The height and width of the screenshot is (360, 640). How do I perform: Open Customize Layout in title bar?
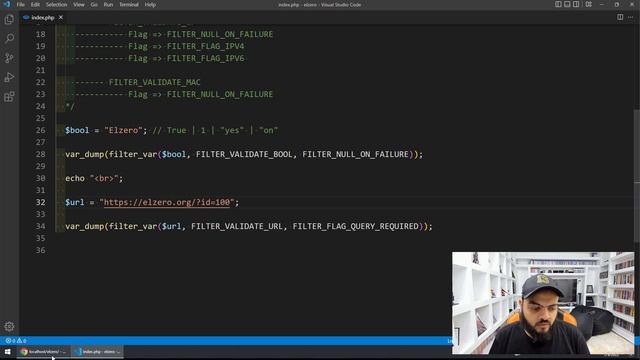coord(589,4)
